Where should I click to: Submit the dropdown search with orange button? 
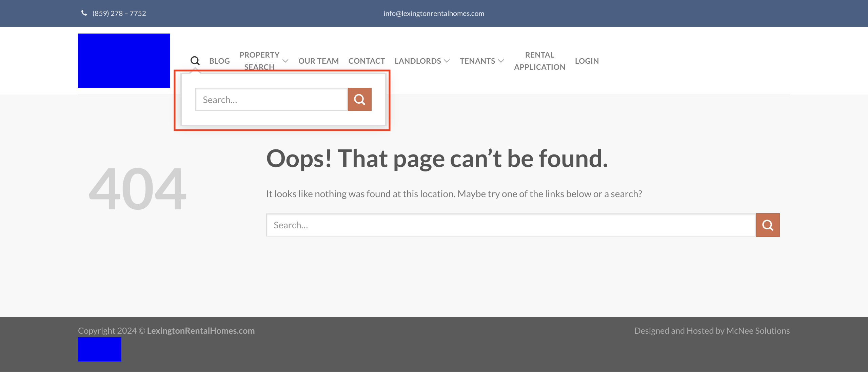point(359,99)
